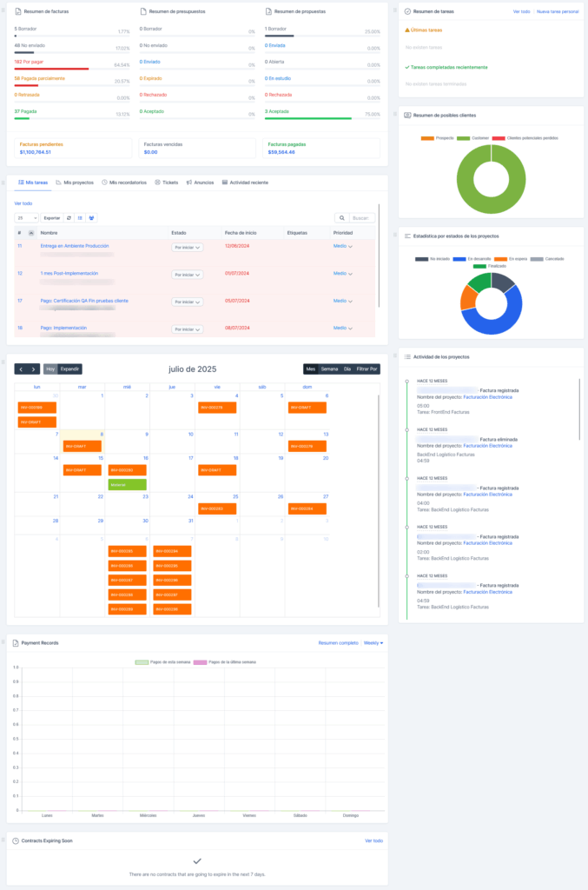Image resolution: width=588 pixels, height=890 pixels.
Task: Click the list view icon beside refresh
Action: point(80,218)
